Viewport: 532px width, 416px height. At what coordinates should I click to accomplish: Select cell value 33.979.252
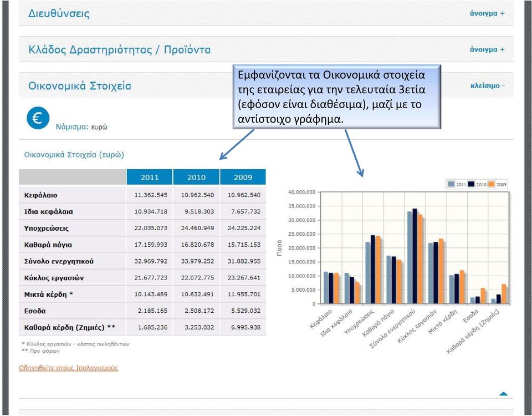click(x=197, y=261)
